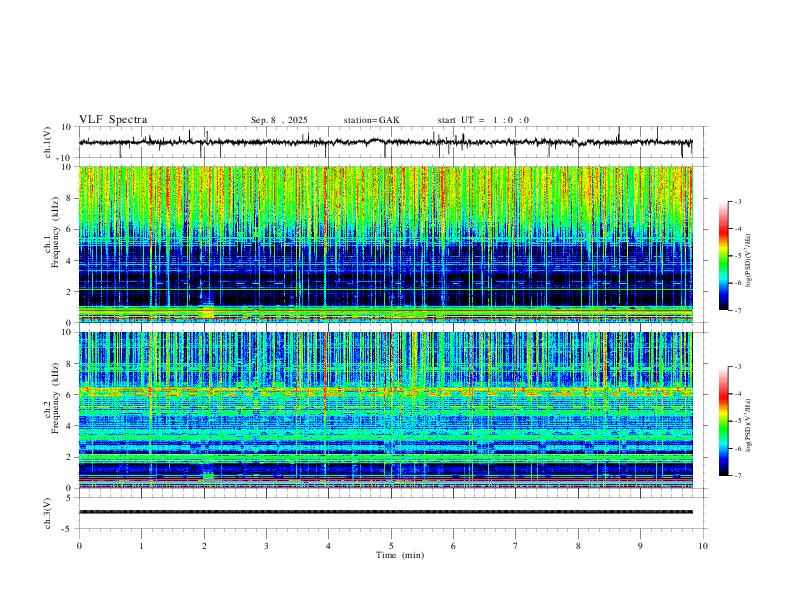Click the "station=GAK" header label
This screenshot has width=792, height=612.
371,120
